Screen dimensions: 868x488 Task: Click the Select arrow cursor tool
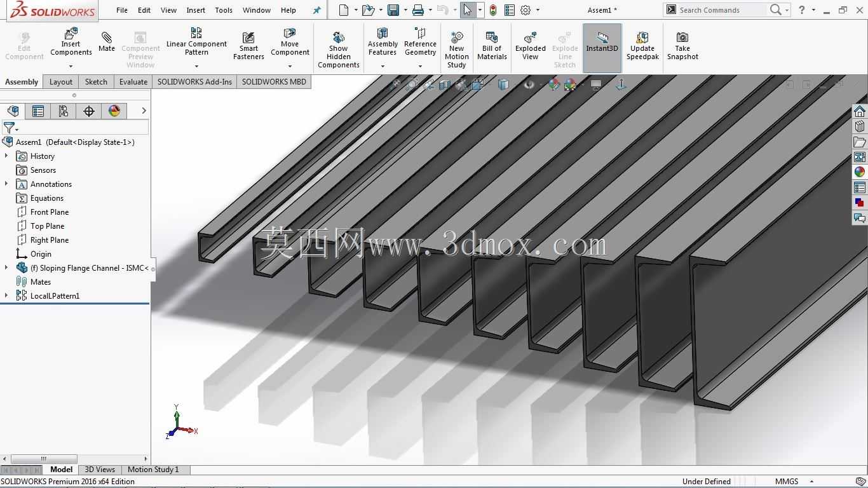point(467,10)
